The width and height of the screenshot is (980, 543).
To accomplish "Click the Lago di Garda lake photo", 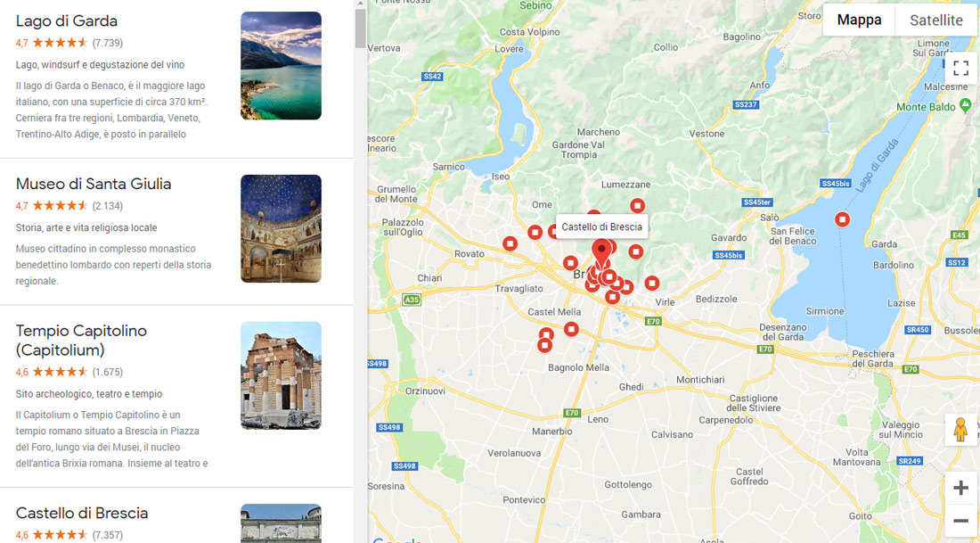I will [x=282, y=66].
